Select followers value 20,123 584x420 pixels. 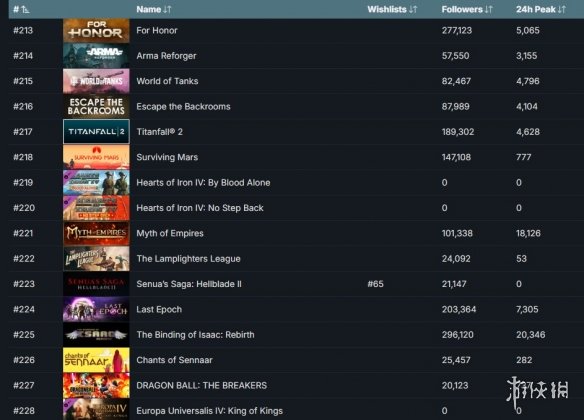[455, 385]
